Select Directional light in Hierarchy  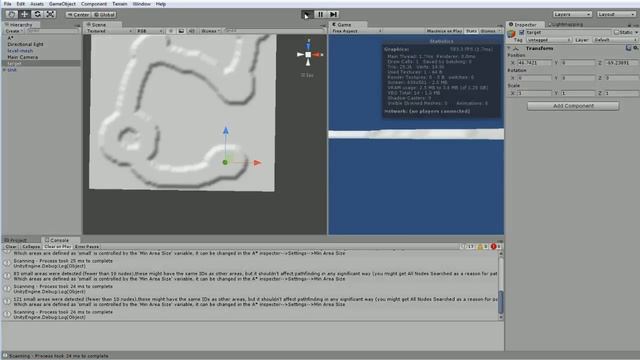point(25,44)
